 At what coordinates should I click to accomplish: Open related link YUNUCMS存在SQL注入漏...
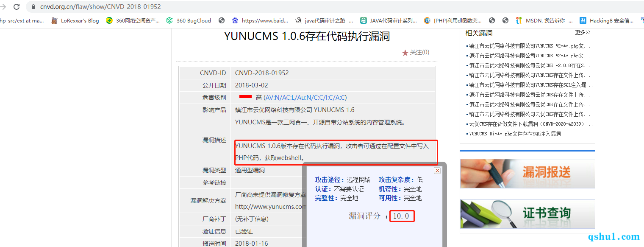pyautogui.click(x=530, y=85)
